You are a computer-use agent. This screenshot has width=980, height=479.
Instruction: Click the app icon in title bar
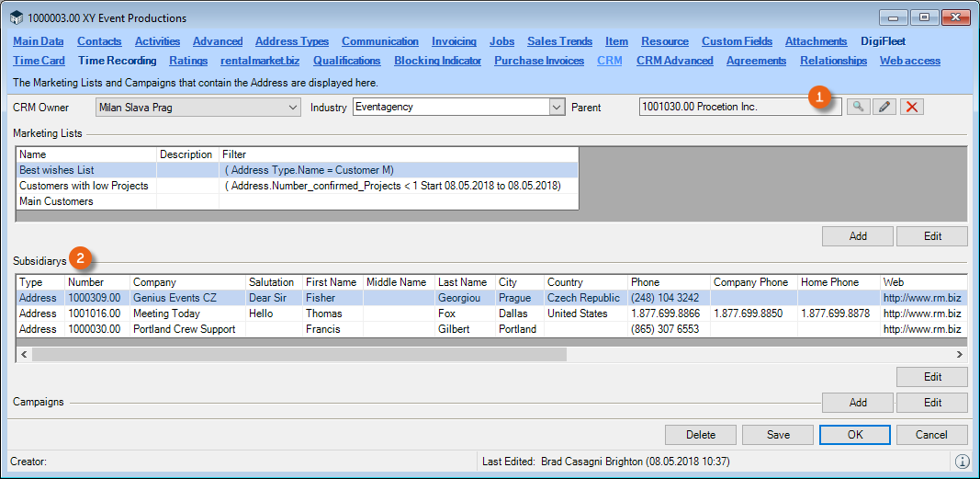click(17, 17)
